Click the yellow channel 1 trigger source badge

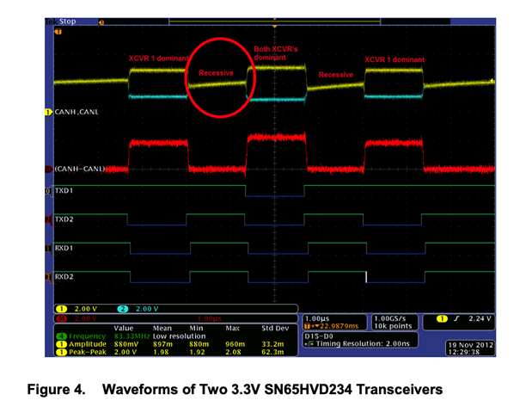tap(442, 318)
